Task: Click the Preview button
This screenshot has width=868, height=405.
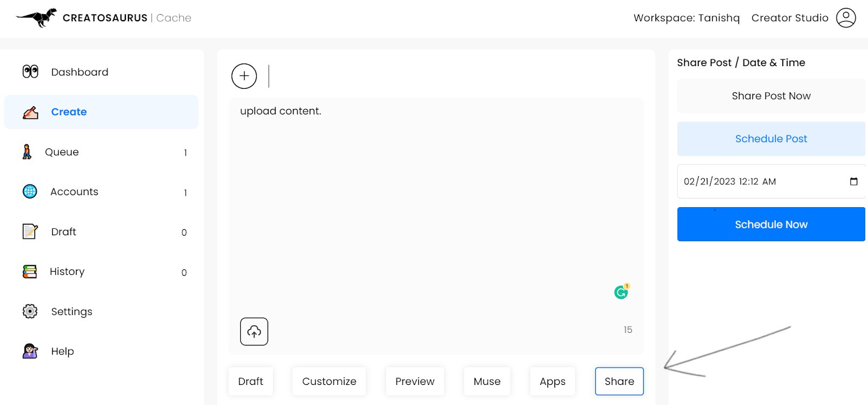Action: click(415, 381)
